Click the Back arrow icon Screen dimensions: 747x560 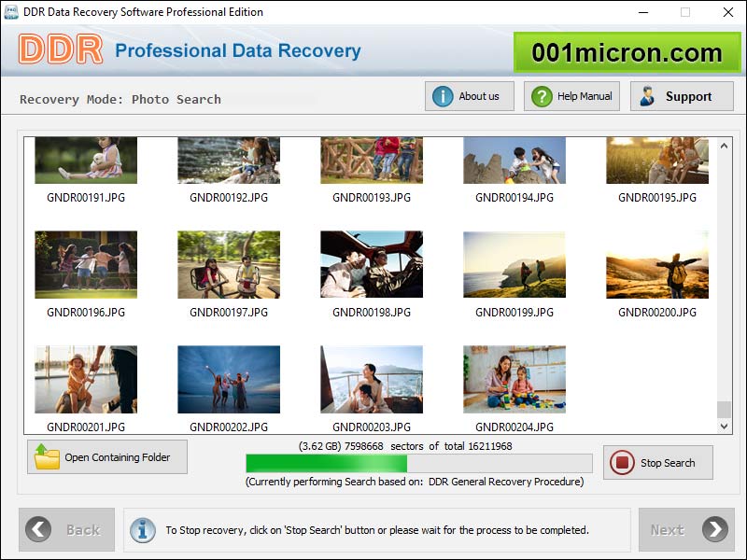point(37,529)
